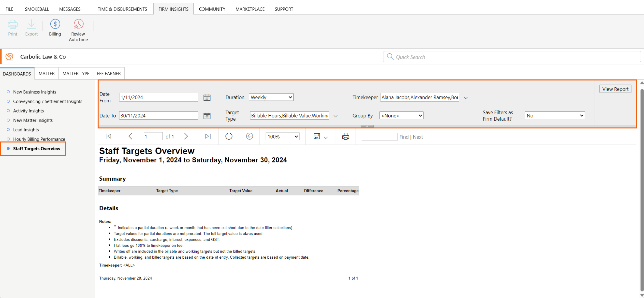This screenshot has height=298, width=644.
Task: Open the FILE menu
Action: [9, 9]
